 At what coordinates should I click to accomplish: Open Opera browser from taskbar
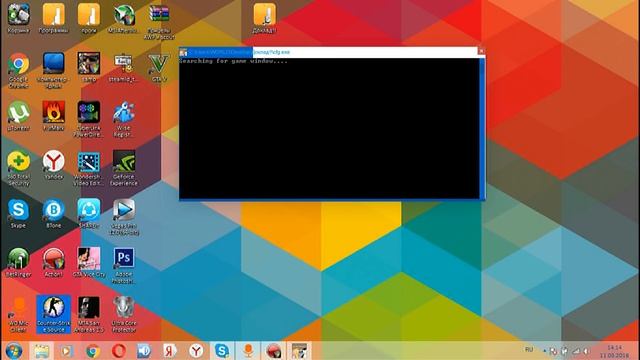[118, 351]
